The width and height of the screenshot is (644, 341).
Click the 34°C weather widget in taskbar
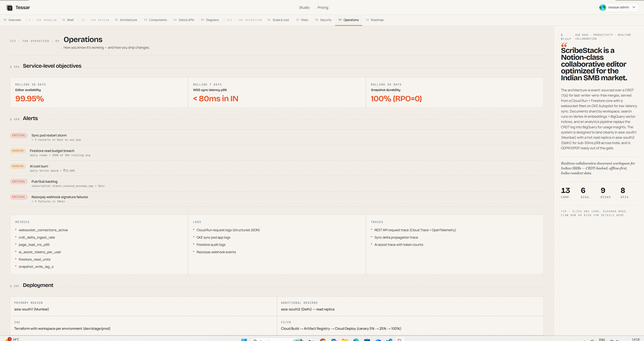click(x=12, y=339)
